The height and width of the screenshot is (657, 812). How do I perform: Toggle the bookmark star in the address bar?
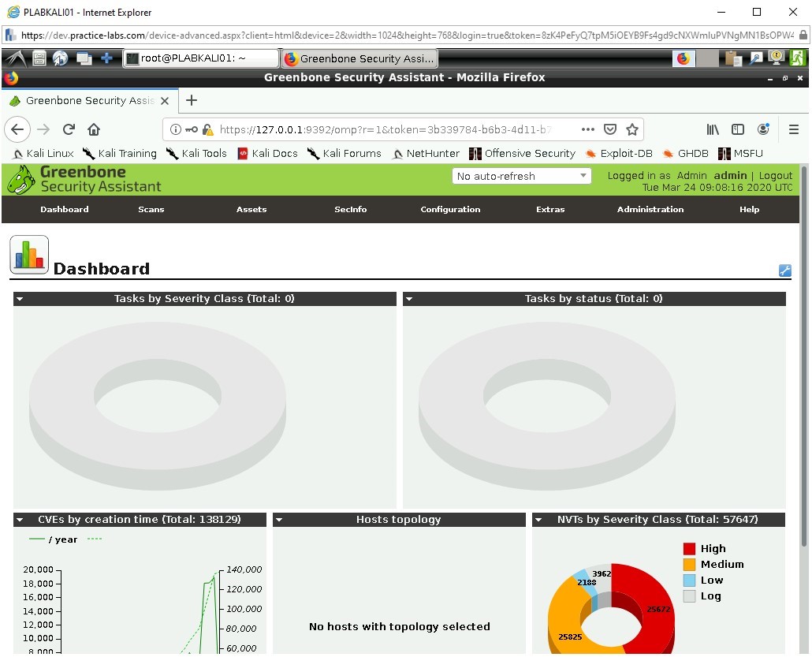[630, 129]
